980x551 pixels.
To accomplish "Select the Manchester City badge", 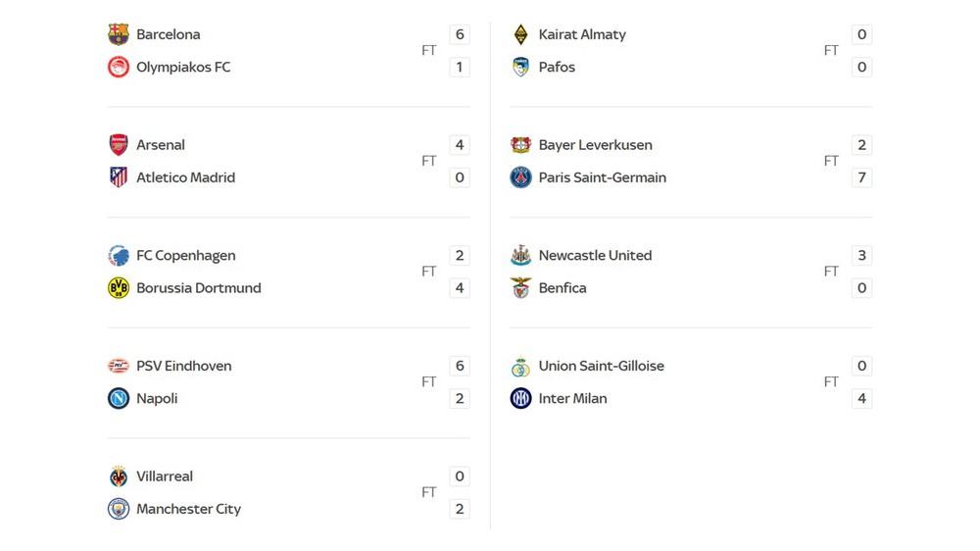I will (119, 509).
